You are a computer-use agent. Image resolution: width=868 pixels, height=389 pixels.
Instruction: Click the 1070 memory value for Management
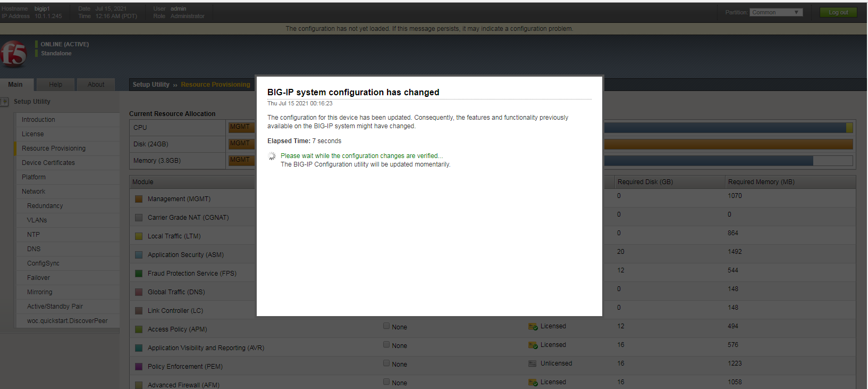click(x=735, y=196)
